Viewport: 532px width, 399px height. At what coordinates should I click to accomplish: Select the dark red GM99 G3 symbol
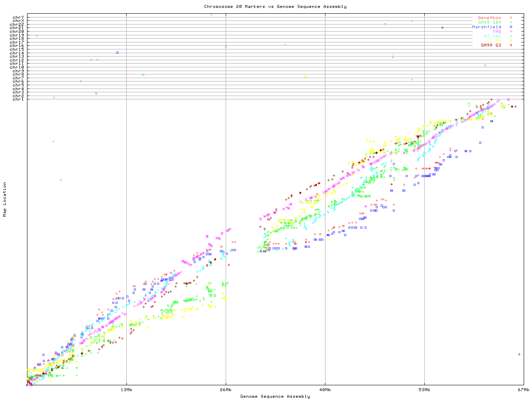click(x=511, y=45)
